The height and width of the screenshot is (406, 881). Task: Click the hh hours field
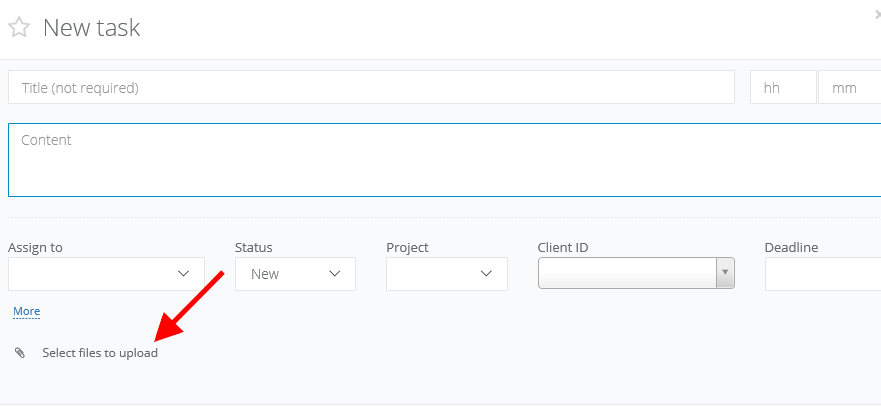pyautogui.click(x=783, y=88)
